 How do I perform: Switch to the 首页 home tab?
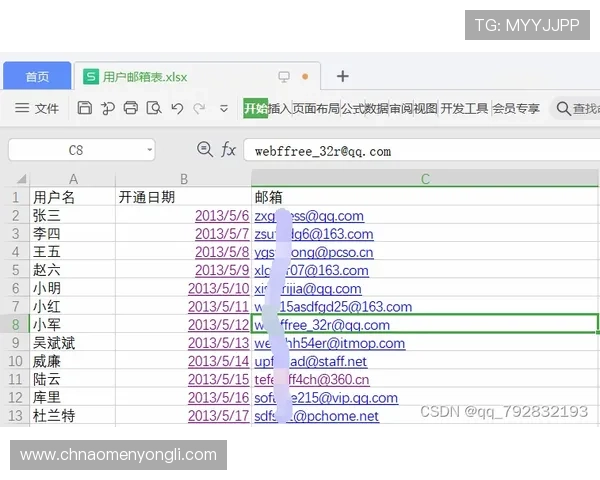(37, 77)
